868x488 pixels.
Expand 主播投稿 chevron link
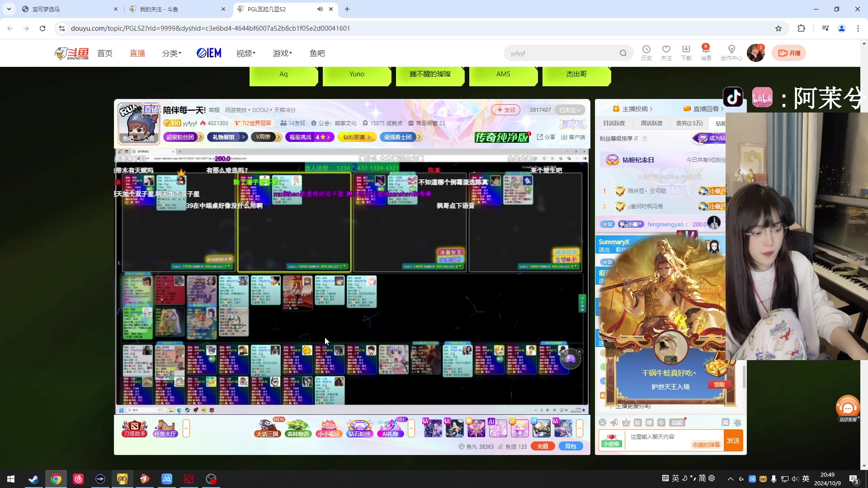(x=633, y=109)
